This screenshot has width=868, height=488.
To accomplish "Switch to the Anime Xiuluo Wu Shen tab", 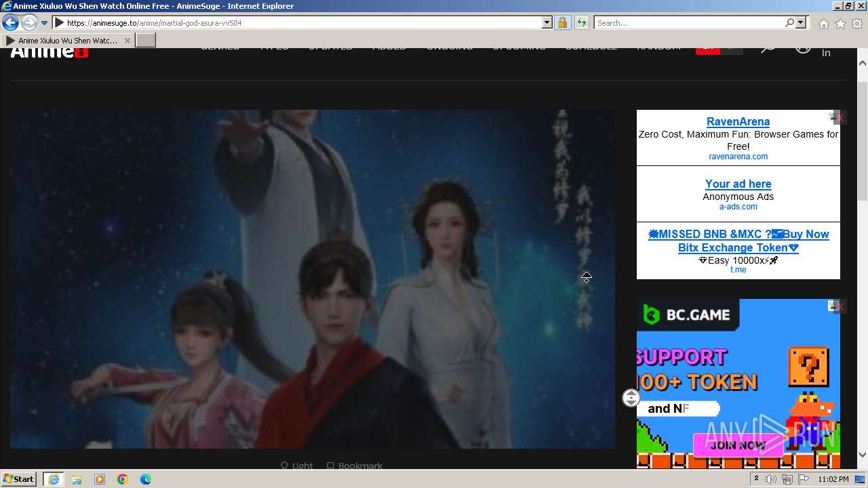I will (x=68, y=41).
